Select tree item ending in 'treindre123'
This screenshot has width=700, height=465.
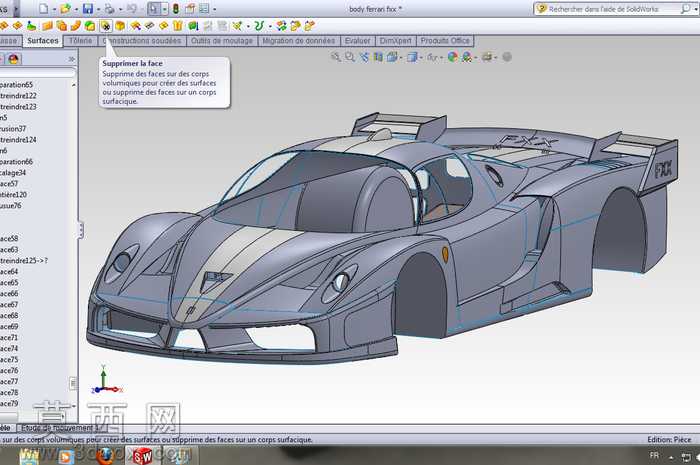tap(18, 107)
